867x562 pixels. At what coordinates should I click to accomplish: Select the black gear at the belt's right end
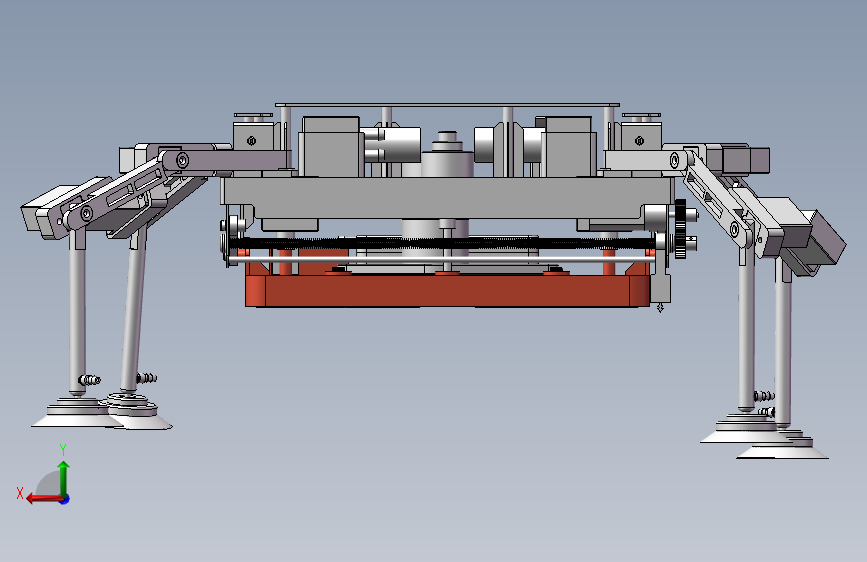(x=680, y=229)
